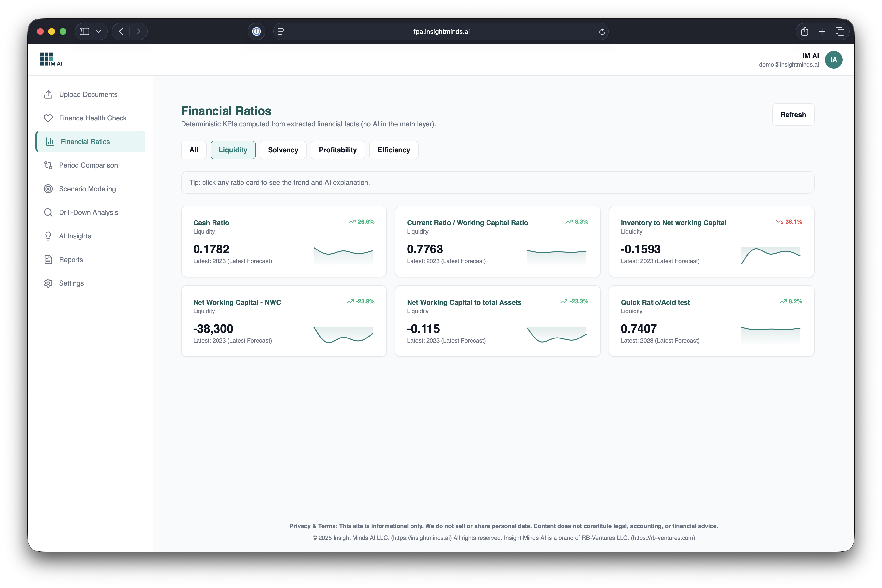Viewport: 882px width, 588px height.
Task: Reload page with browser refresh icon
Action: 602,32
